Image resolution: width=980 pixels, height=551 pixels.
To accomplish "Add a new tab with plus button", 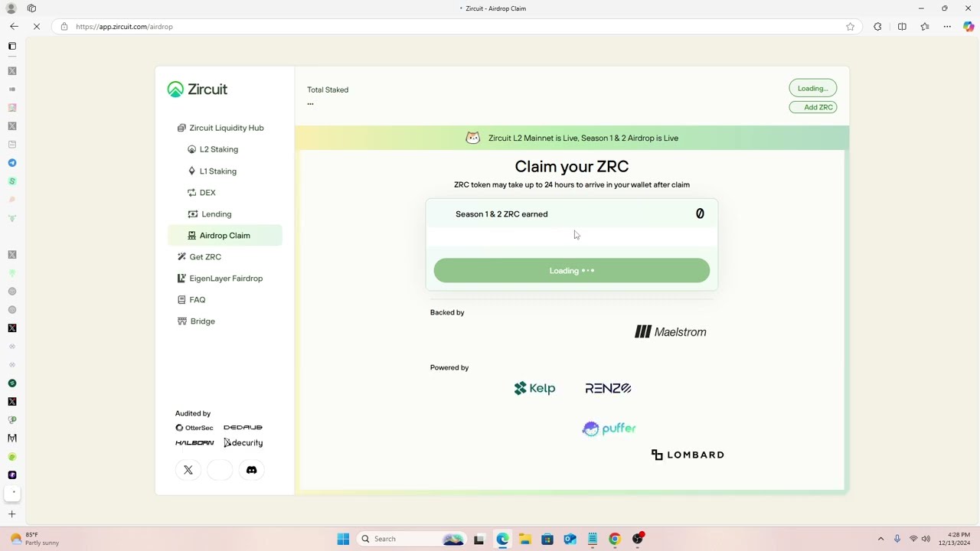I will click(12, 514).
